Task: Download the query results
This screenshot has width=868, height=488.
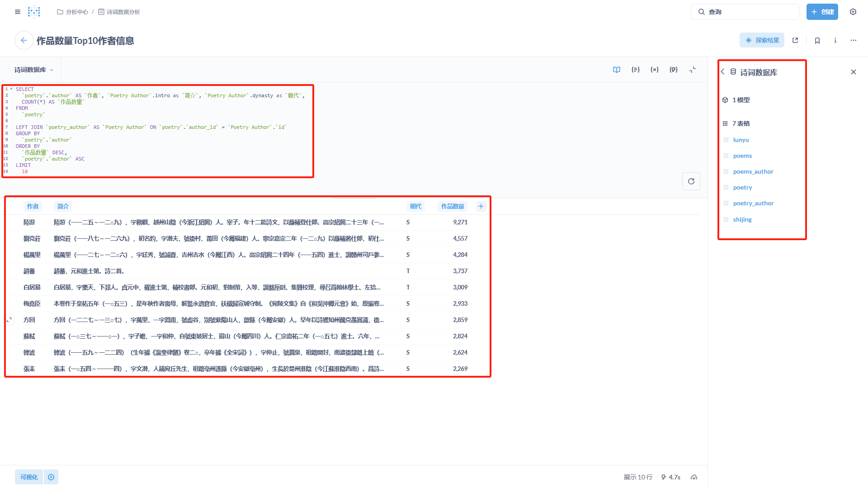Action: (x=694, y=477)
